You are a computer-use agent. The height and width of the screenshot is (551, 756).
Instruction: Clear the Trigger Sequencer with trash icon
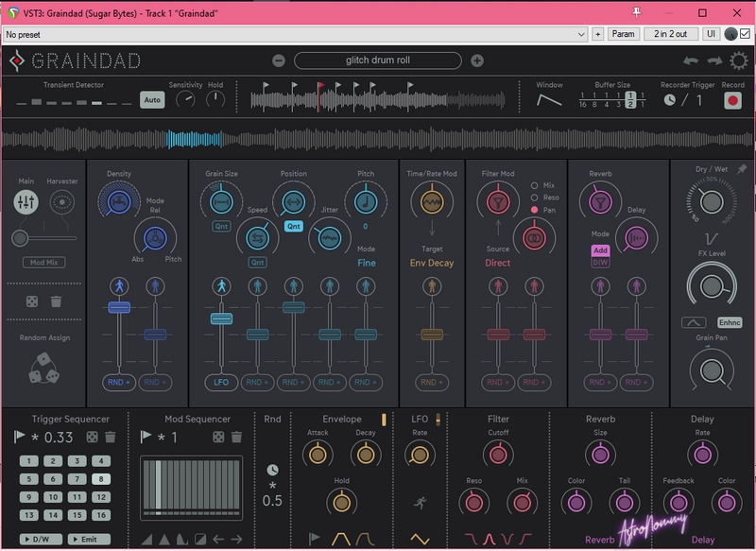(x=111, y=438)
